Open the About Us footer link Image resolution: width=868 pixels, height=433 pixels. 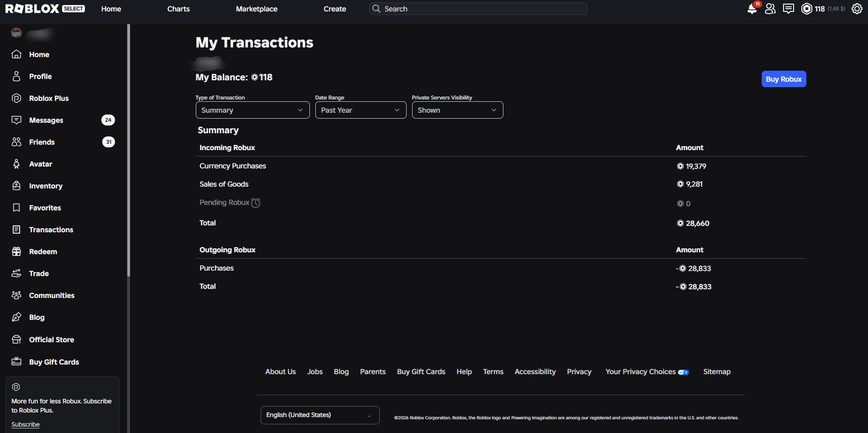pyautogui.click(x=280, y=372)
